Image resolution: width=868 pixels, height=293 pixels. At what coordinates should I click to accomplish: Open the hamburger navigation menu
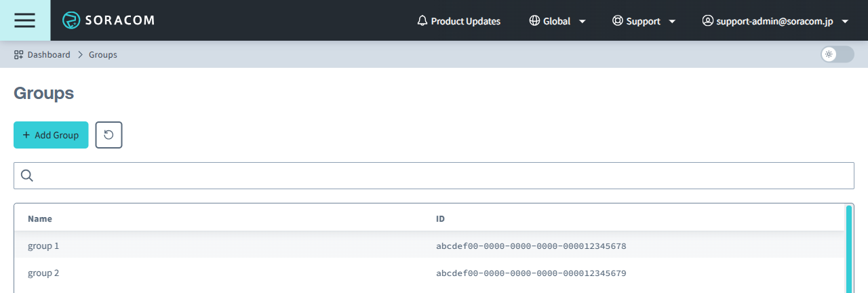(x=24, y=20)
